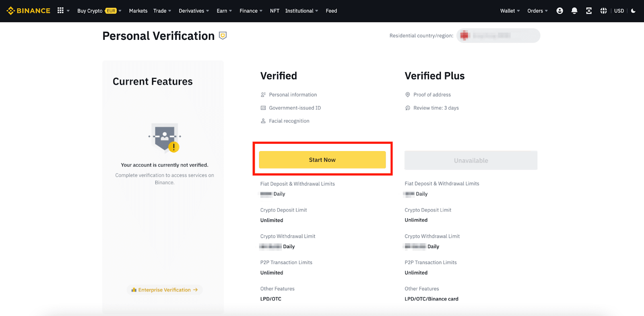The image size is (644, 316).
Task: Go to the NFT section
Action: coord(275,11)
